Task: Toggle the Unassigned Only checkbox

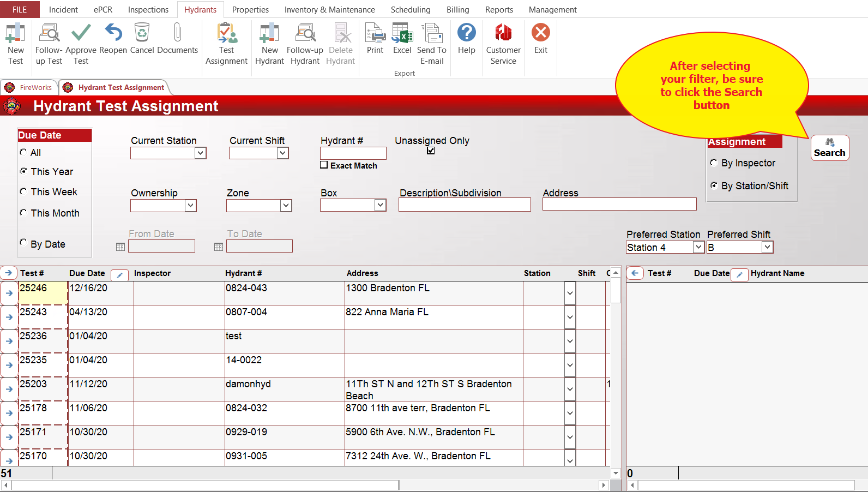Action: (x=431, y=151)
